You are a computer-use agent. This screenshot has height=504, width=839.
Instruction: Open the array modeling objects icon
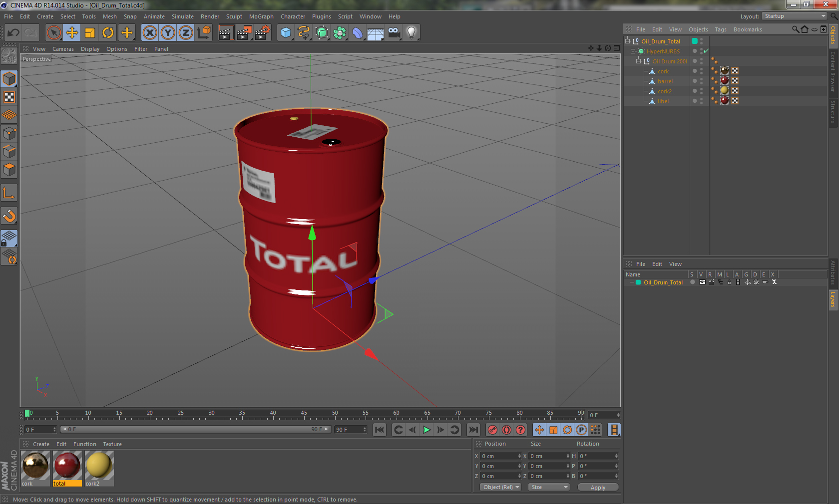click(x=340, y=33)
